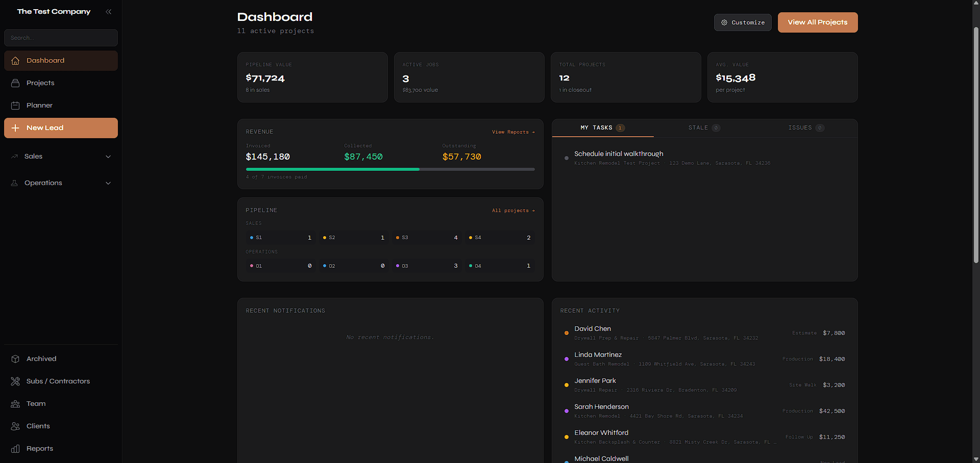Click the Sales trend icon
The image size is (980, 463).
[14, 157]
